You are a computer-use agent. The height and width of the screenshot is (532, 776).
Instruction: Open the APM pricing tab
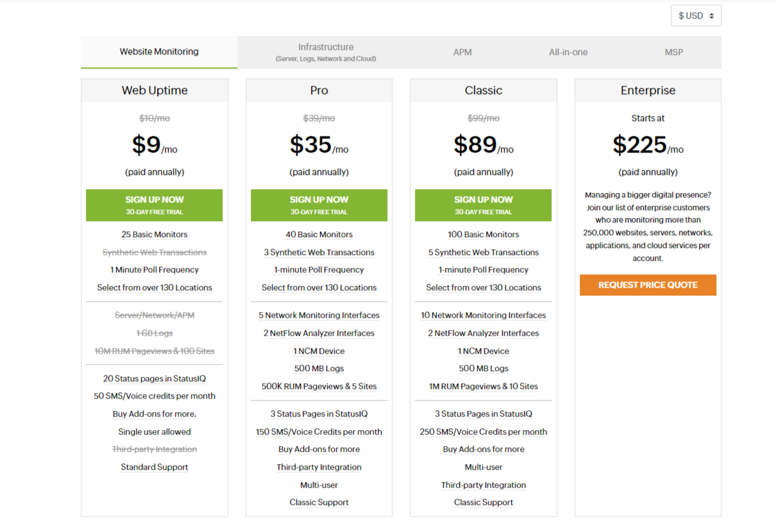[x=462, y=52]
